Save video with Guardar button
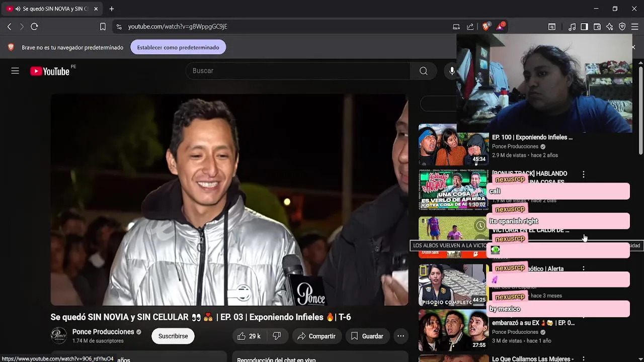 pyautogui.click(x=367, y=336)
